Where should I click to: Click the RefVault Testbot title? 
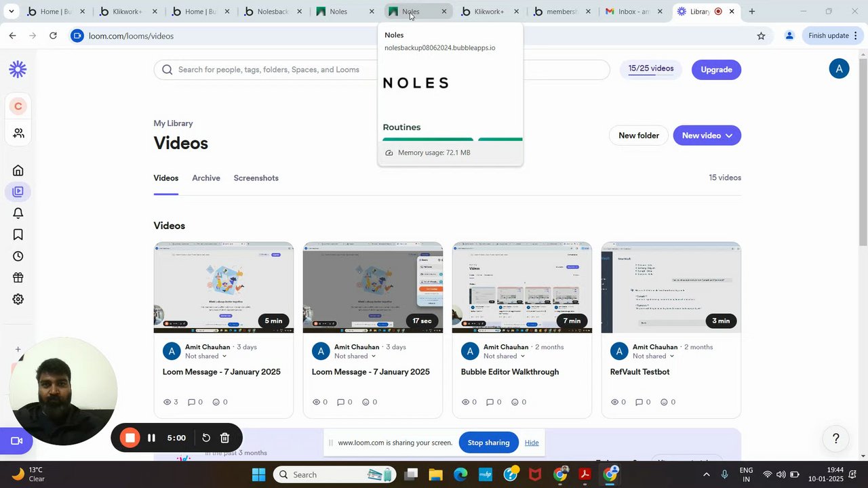[x=639, y=372]
